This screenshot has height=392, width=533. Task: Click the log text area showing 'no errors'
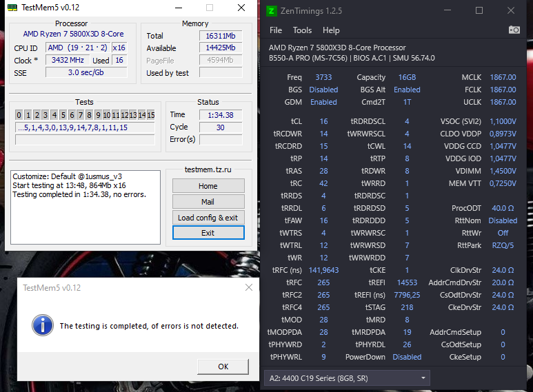(86, 207)
